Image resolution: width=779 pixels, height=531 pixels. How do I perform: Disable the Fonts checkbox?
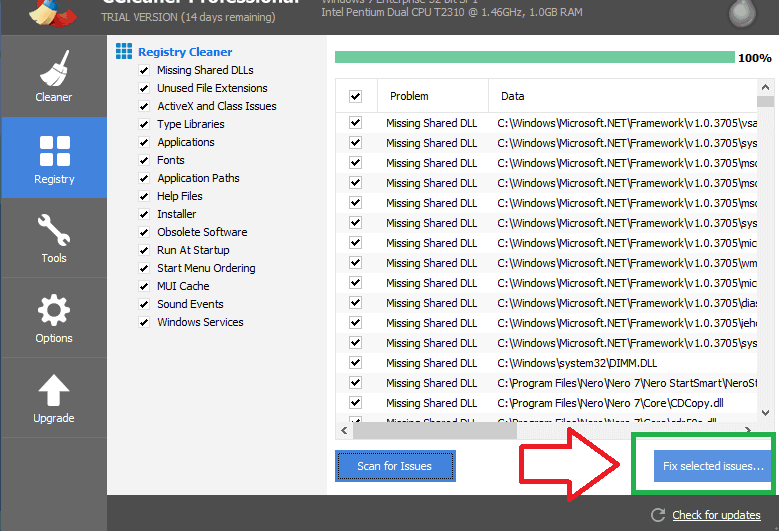(x=144, y=160)
